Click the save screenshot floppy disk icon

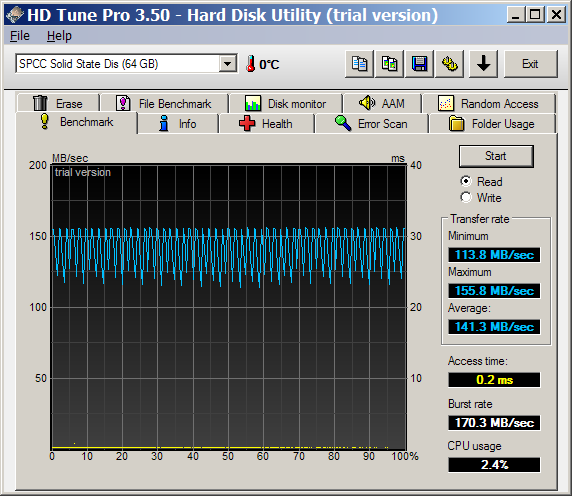[x=420, y=64]
